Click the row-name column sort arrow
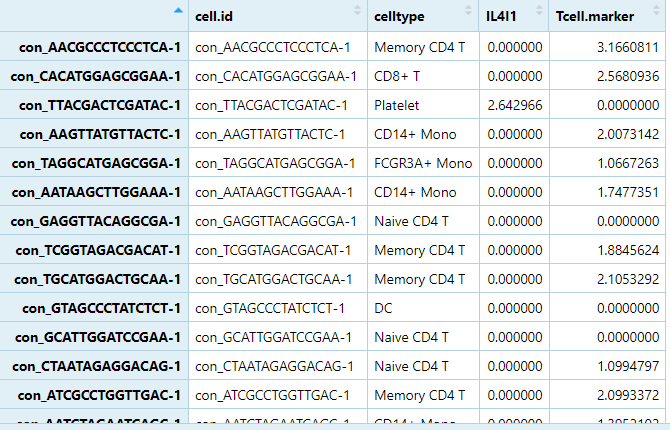 tap(178, 11)
